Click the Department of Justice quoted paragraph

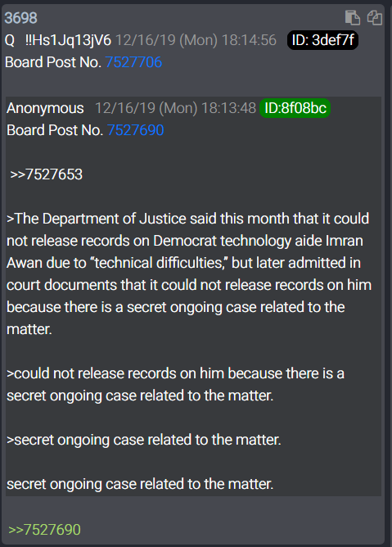[189, 273]
